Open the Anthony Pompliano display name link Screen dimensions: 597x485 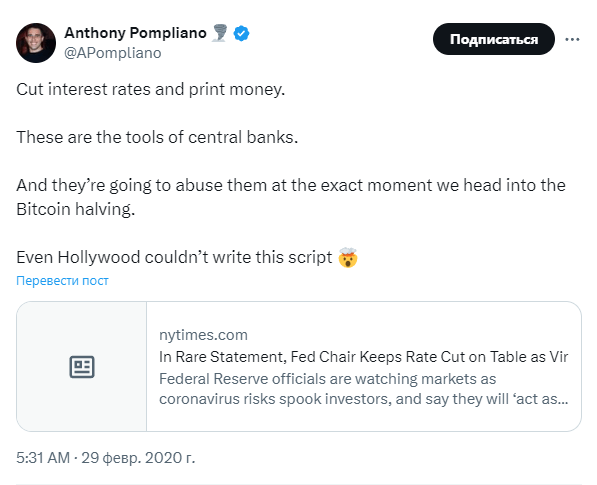135,33
